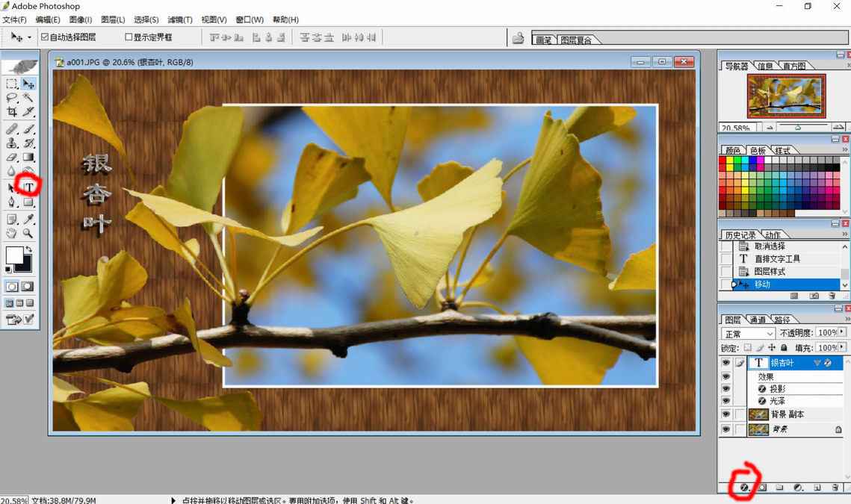Collapse effects of the 银杏叶 layer
851x504 pixels.
(817, 363)
